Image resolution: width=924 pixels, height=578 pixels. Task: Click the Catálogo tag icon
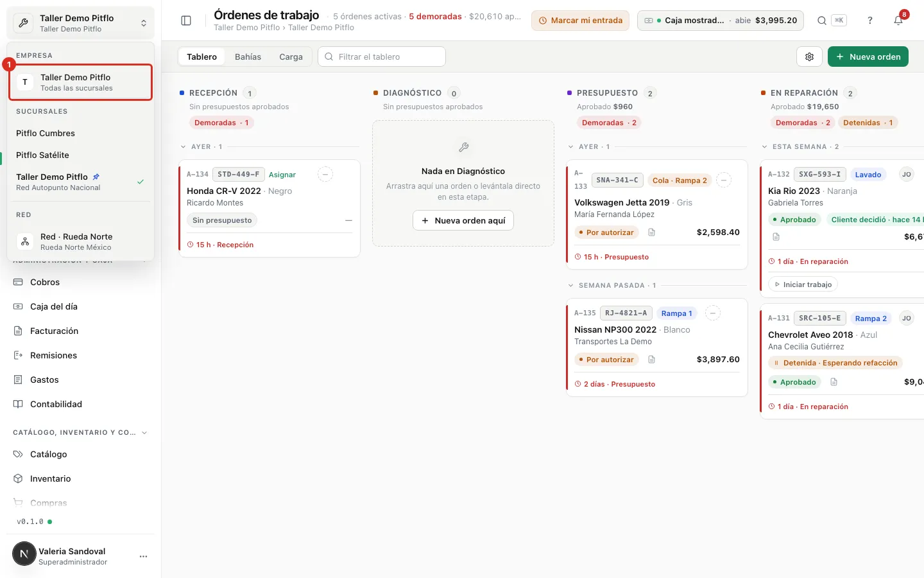point(18,454)
